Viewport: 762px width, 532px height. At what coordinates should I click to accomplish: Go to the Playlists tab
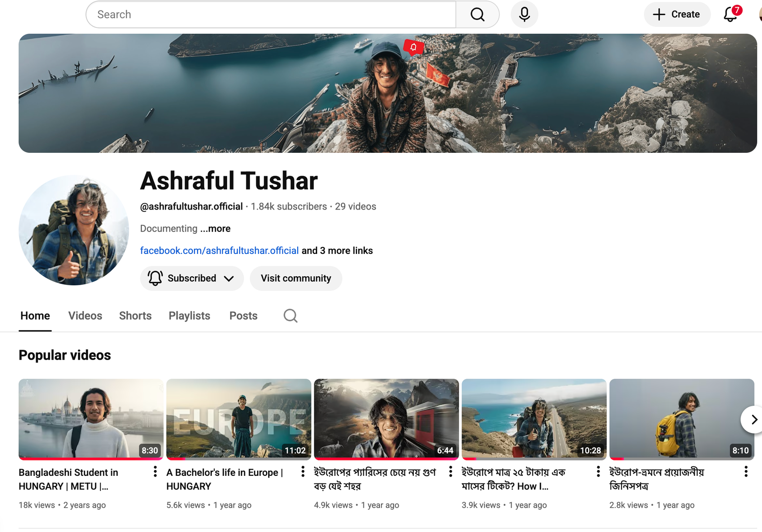tap(189, 316)
